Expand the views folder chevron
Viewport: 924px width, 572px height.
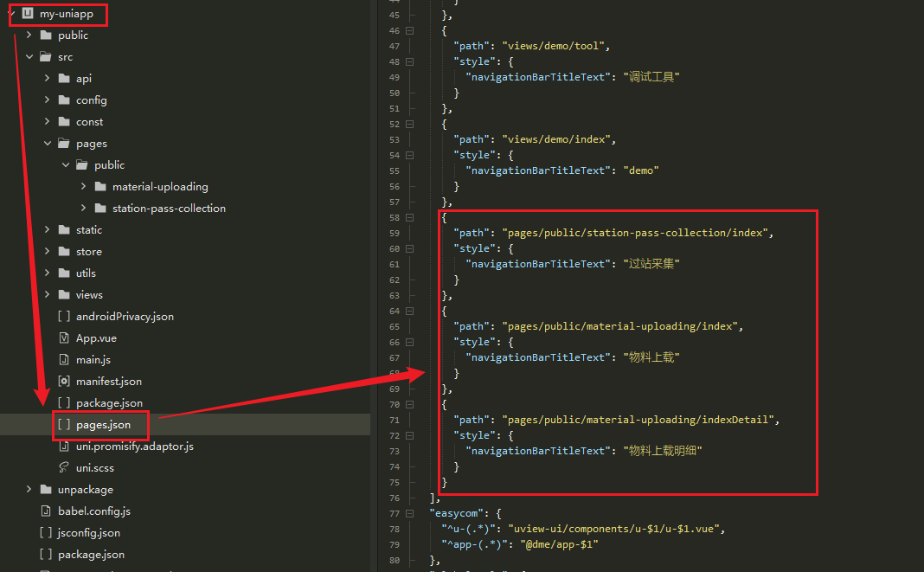pos(48,295)
